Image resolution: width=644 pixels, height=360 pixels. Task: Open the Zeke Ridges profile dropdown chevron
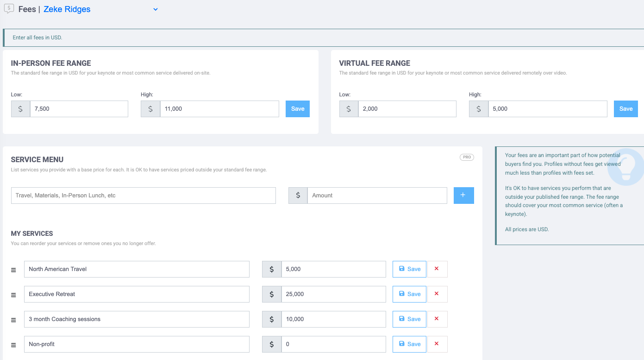coord(156,9)
